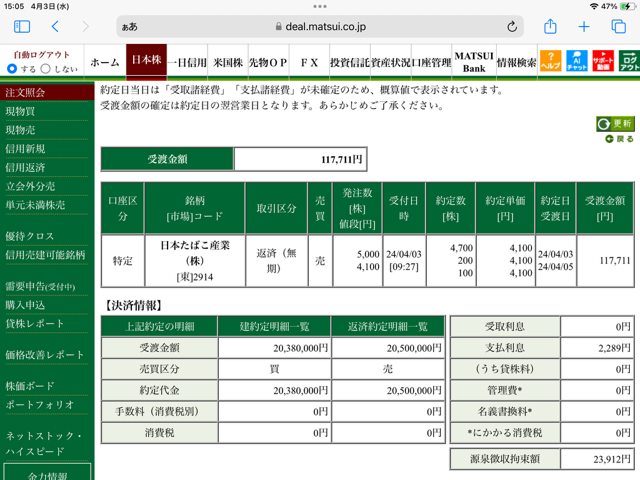This screenshot has width=640, height=480.
Task: Select 信用売建可能銘柄 in the sidebar
Action: coord(47,255)
